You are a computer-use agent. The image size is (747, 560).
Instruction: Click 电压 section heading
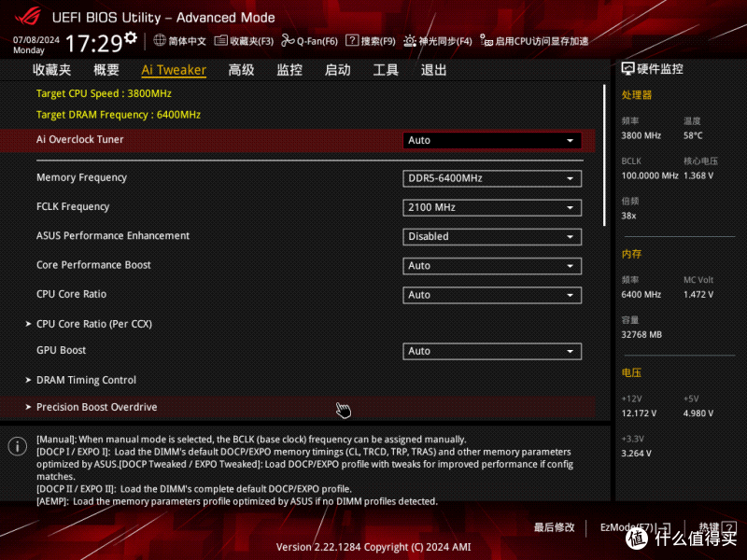click(631, 372)
